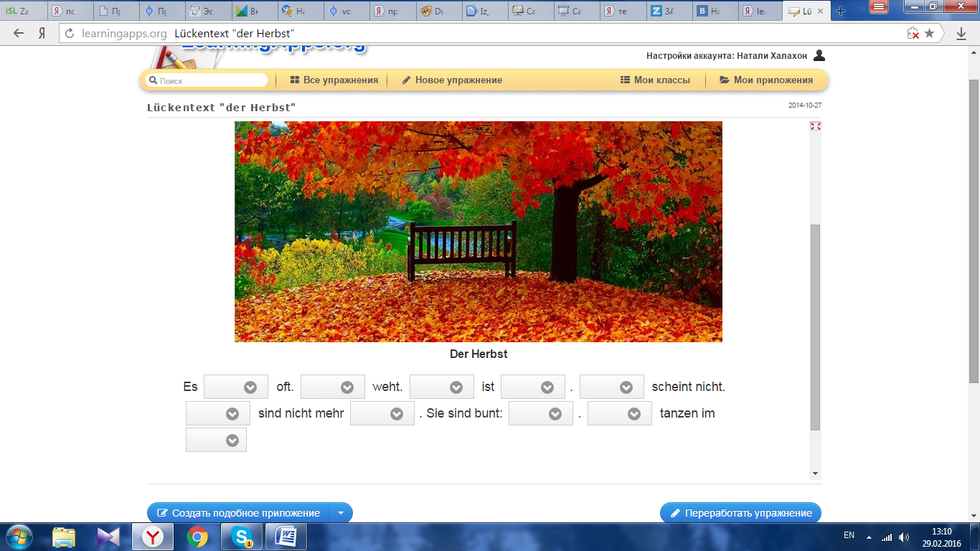Expand the dropdown just before "weht."
The height and width of the screenshot is (551, 980).
[x=333, y=387]
